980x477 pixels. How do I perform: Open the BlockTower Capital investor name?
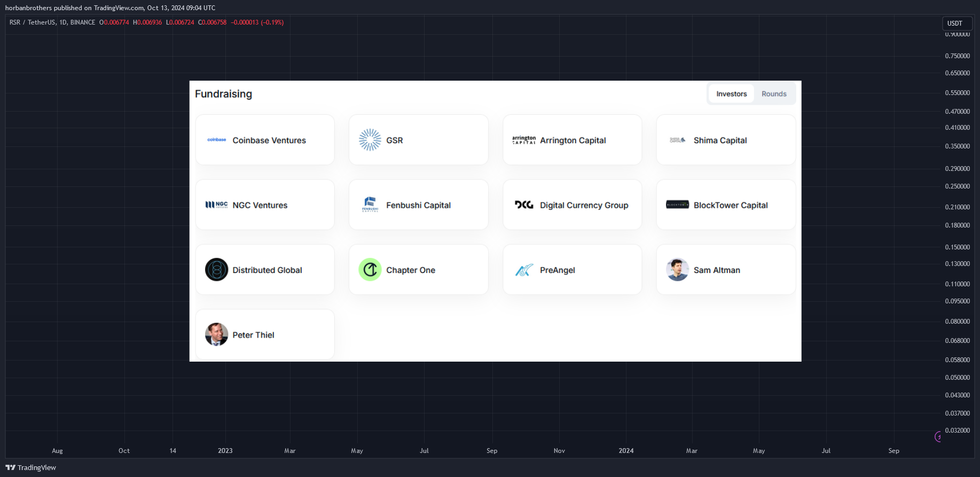click(731, 205)
